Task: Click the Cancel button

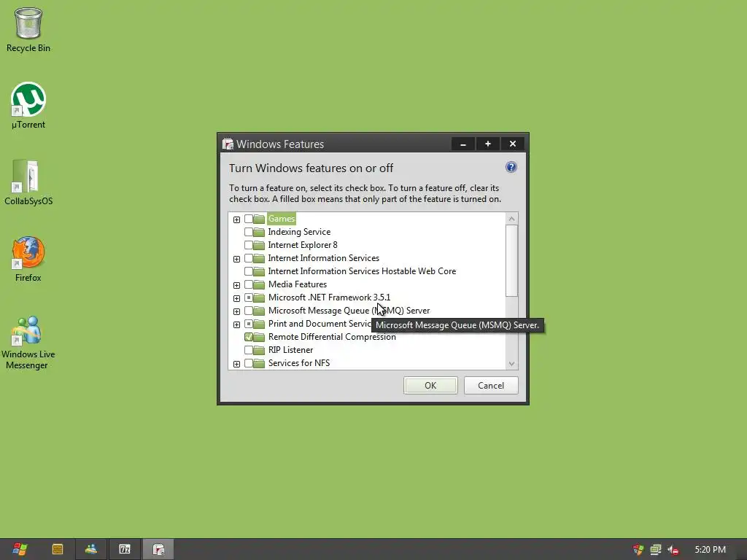Action: pos(491,385)
